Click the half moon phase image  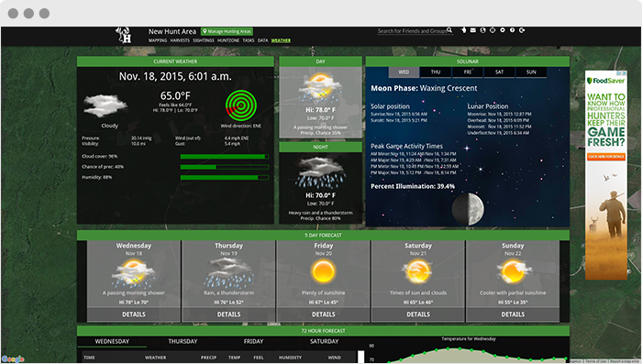[x=468, y=209]
